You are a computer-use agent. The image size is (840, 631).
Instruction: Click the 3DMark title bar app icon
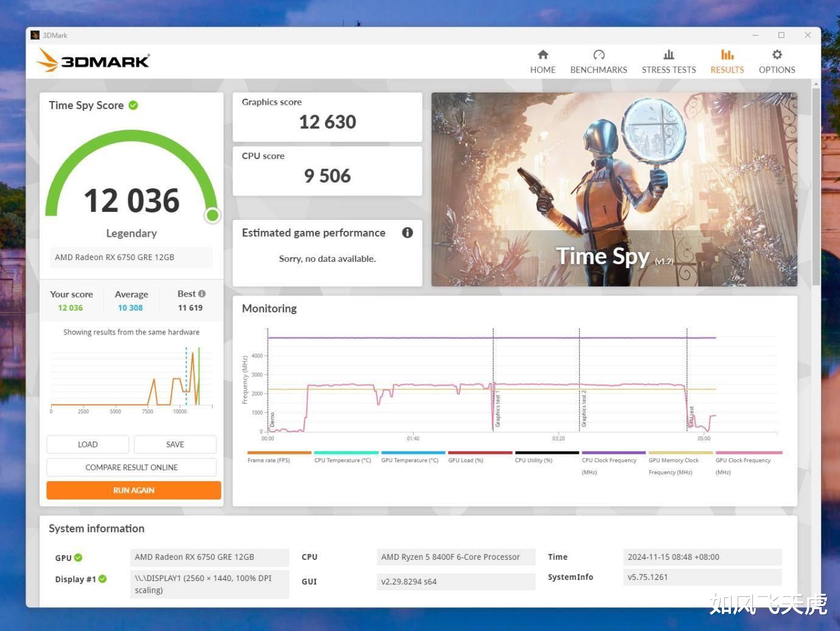pyautogui.click(x=35, y=35)
